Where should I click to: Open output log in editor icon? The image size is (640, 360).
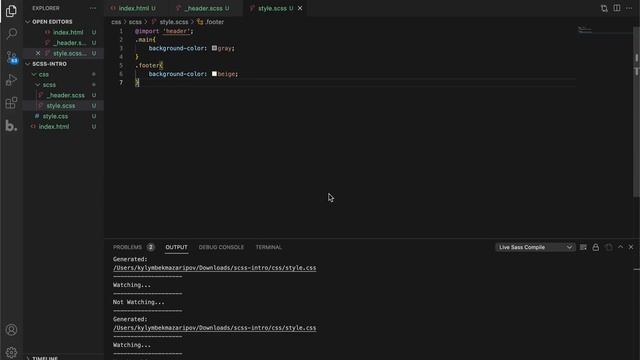click(609, 247)
